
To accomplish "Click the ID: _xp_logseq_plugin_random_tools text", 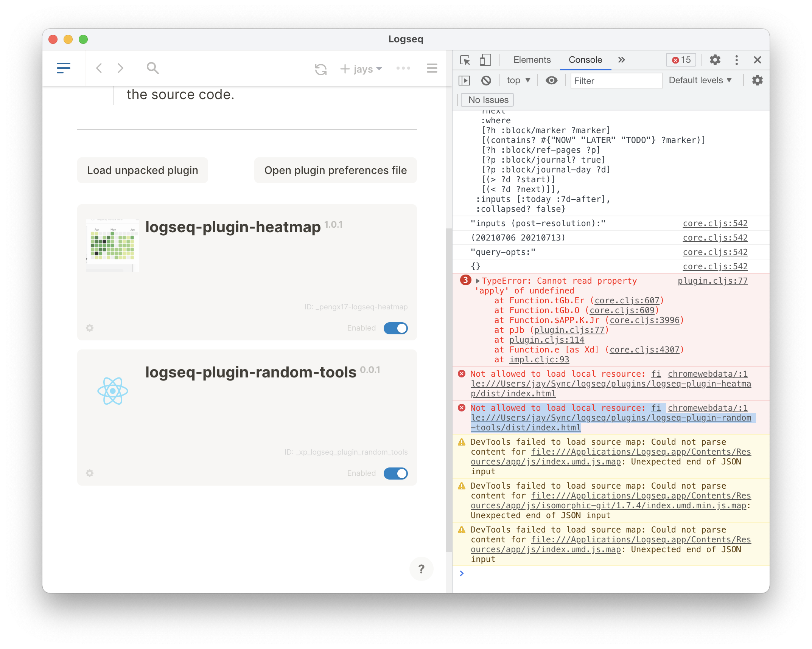I will click(x=346, y=452).
